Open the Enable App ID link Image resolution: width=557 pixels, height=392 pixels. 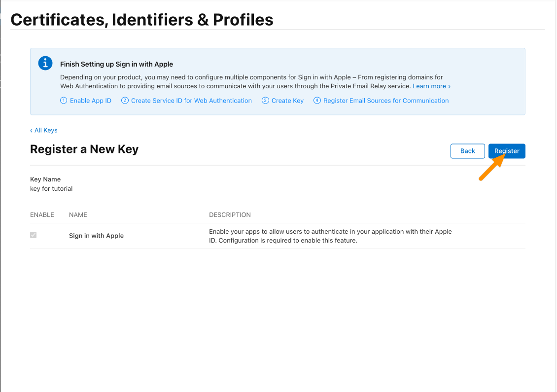coord(91,101)
